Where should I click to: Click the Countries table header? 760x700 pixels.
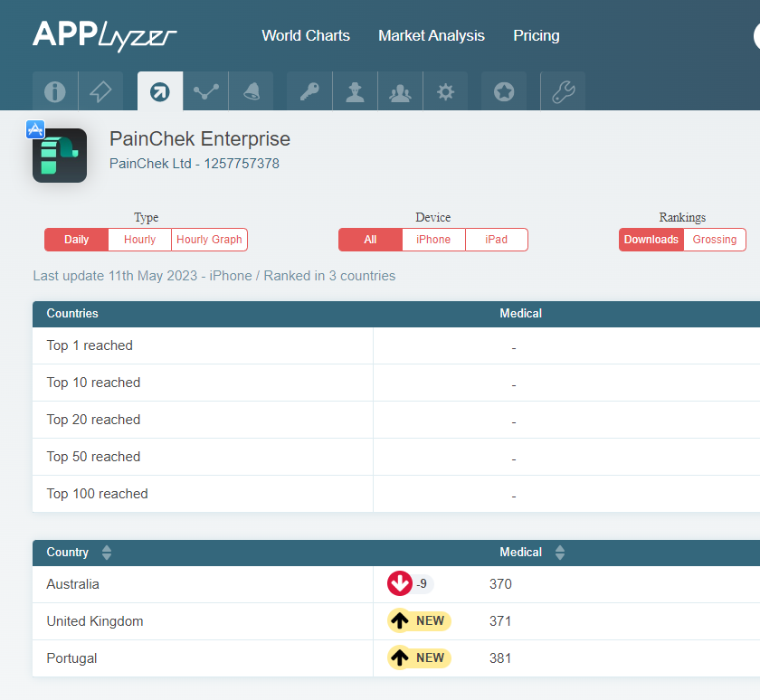[x=72, y=314]
